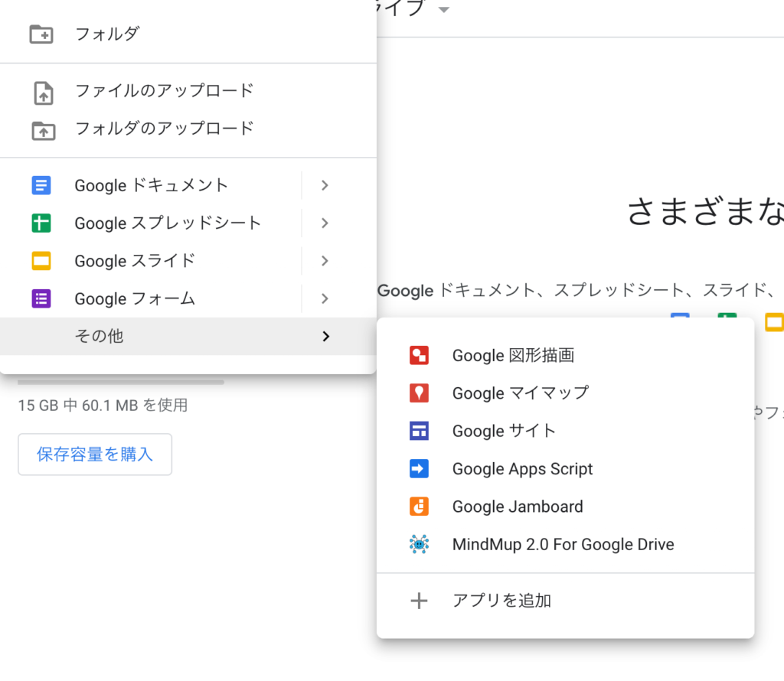Open the マイドライブ dropdown arrow at top
The height and width of the screenshot is (681, 784).
(443, 9)
